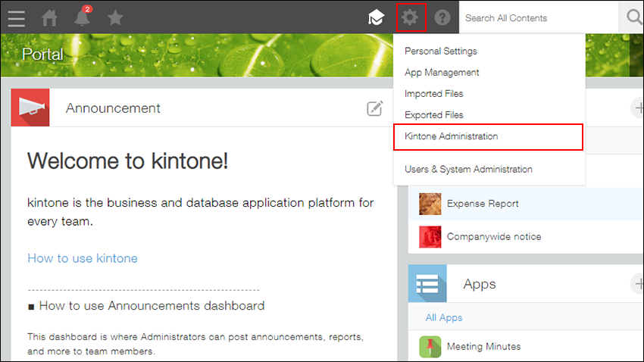Screen dimensions: 644x362
Task: Click the Announcement megaphone icon
Action: tap(30, 108)
